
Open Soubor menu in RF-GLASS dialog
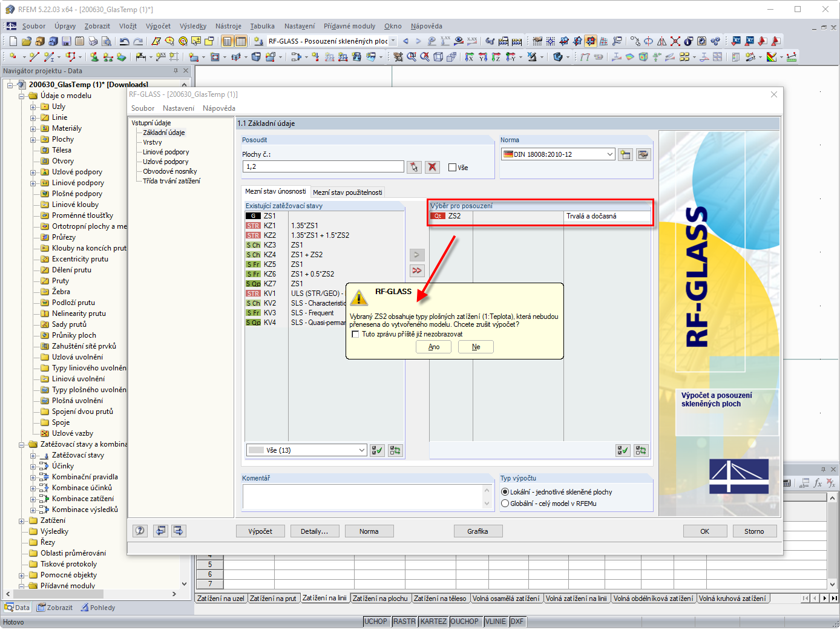pos(143,108)
